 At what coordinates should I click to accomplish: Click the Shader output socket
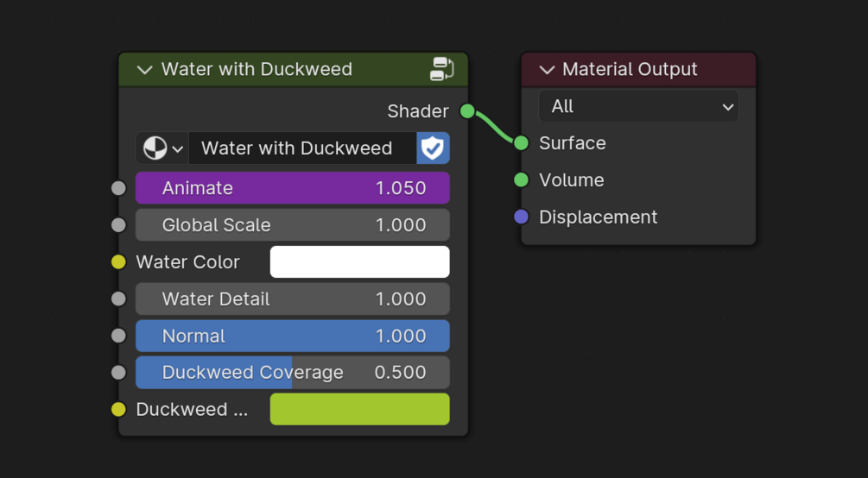click(x=467, y=111)
